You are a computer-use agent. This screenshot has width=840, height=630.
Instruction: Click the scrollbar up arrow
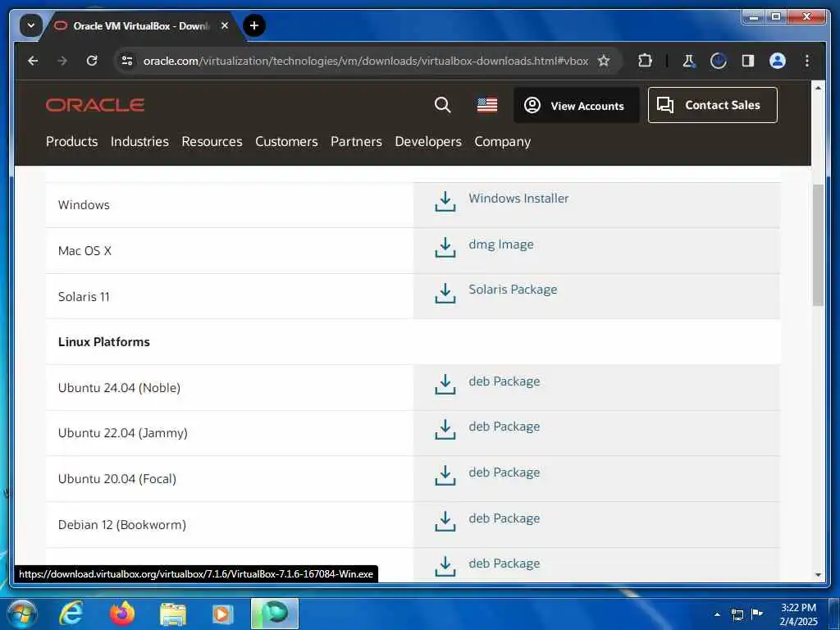pos(818,87)
